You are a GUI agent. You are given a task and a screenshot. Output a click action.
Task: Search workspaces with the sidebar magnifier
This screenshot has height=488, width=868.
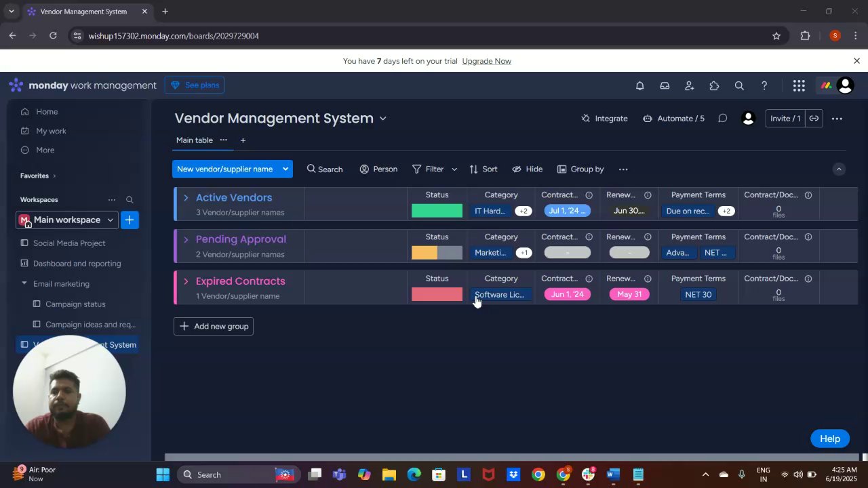coord(130,200)
